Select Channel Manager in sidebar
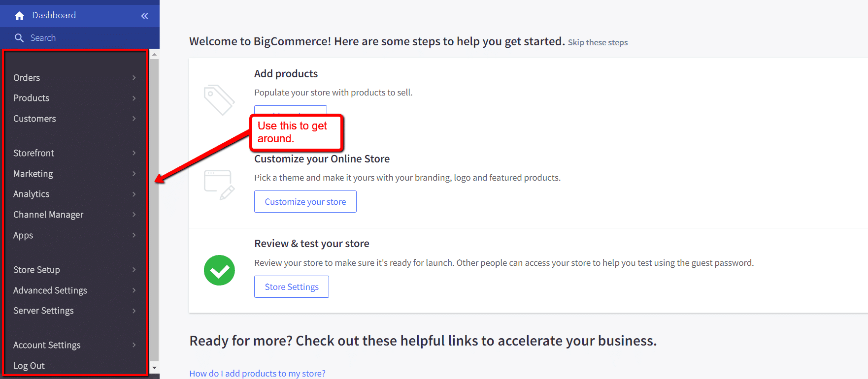Screen dimensions: 868x379 pyautogui.click(x=48, y=215)
